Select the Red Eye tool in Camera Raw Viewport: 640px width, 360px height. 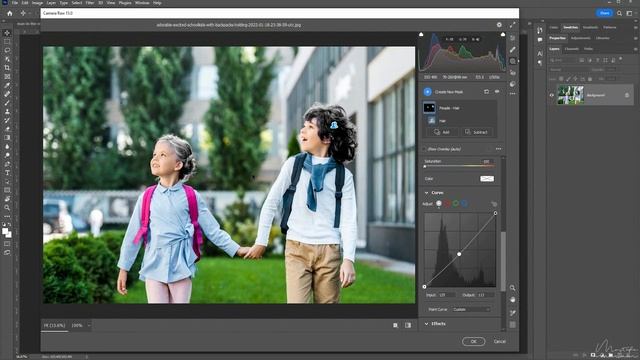513,73
